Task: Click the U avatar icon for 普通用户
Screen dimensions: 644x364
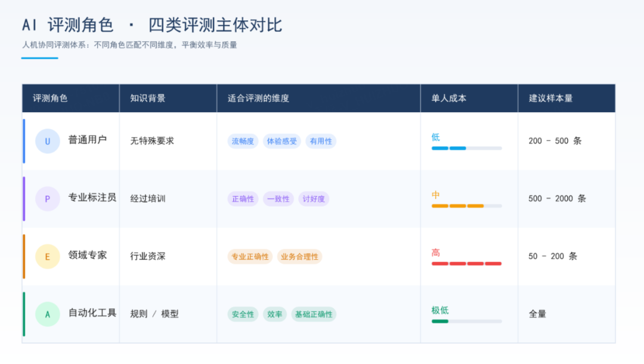Action: 48,141
